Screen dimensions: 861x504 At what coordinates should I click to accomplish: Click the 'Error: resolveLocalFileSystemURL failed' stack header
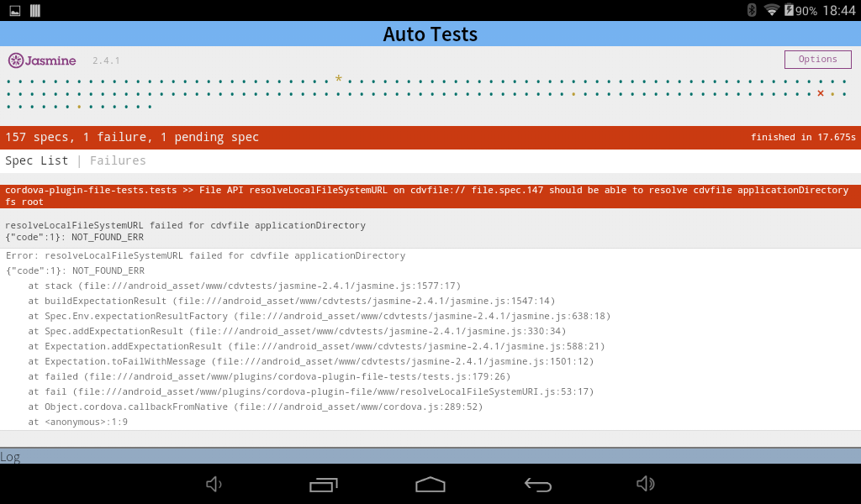point(206,255)
